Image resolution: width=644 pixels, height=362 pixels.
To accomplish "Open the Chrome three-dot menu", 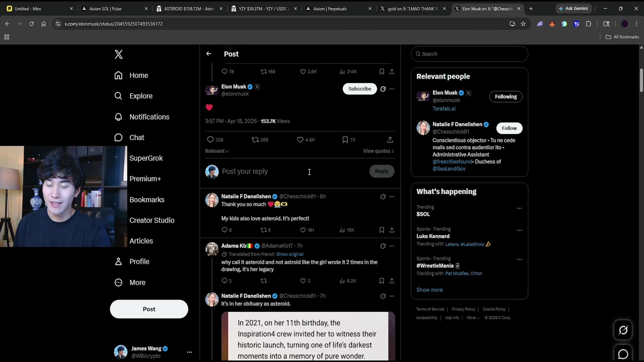I will coord(637,24).
